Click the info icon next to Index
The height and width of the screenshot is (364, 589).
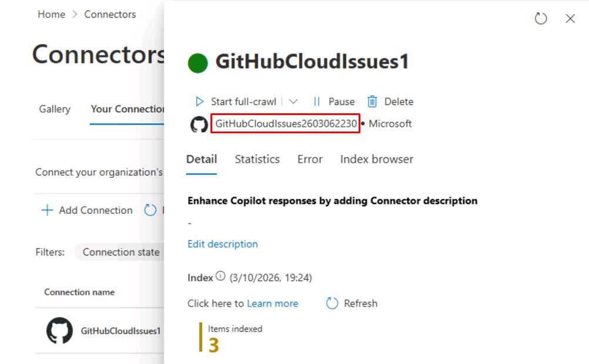pyautogui.click(x=220, y=277)
